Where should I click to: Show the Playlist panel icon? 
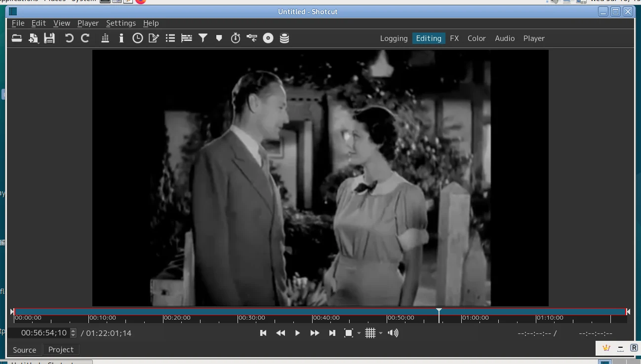(x=170, y=38)
